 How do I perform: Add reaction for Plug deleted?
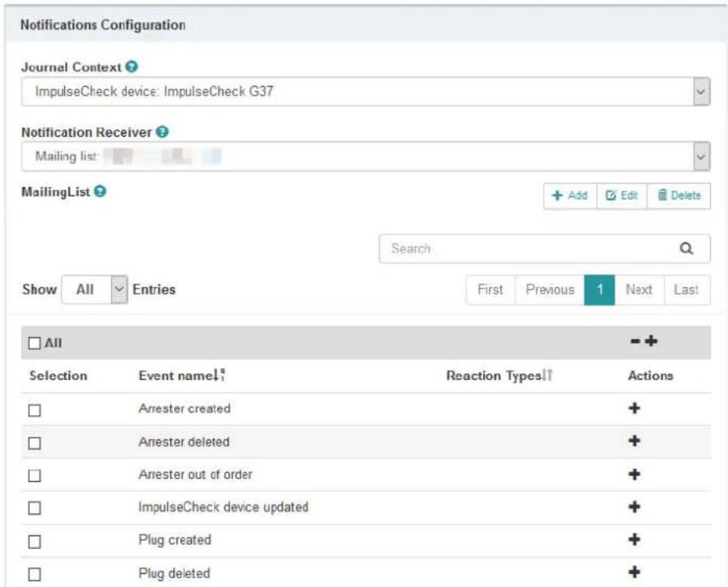pos(634,571)
